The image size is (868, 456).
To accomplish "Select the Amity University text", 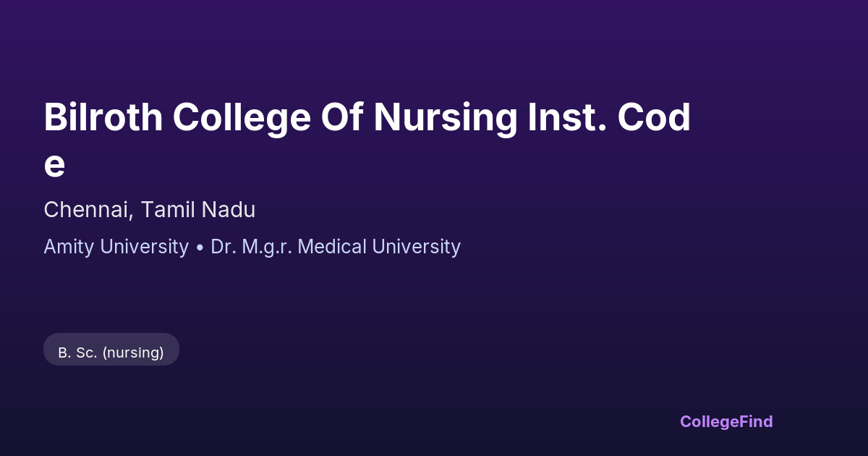I will point(116,247).
